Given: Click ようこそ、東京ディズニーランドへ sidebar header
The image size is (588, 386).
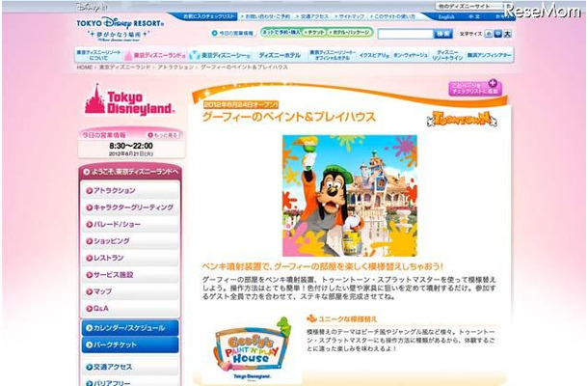Looking at the screenshot, I should (130, 172).
